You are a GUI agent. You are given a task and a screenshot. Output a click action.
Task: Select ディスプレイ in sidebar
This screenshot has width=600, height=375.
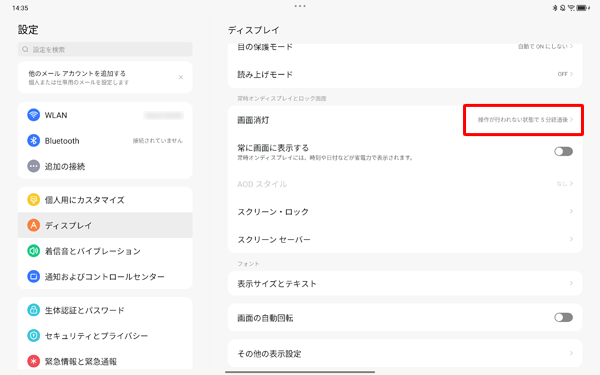point(105,225)
